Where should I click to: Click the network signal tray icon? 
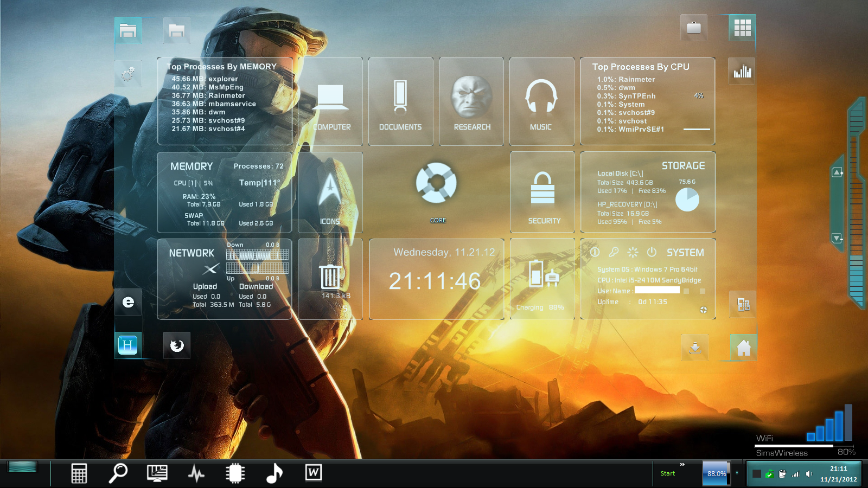pyautogui.click(x=796, y=474)
